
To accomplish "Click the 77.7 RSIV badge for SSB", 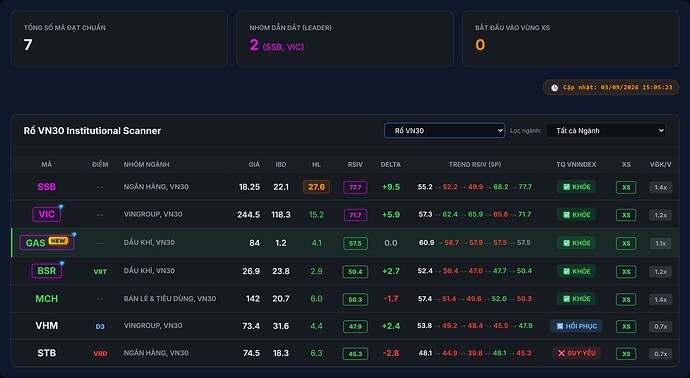I will coord(355,187).
